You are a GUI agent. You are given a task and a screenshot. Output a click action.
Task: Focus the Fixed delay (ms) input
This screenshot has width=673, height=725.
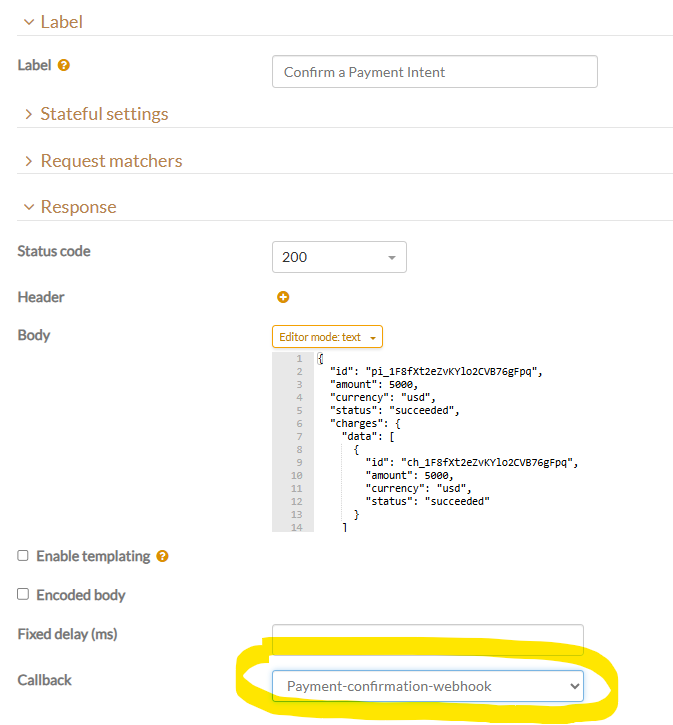click(427, 638)
